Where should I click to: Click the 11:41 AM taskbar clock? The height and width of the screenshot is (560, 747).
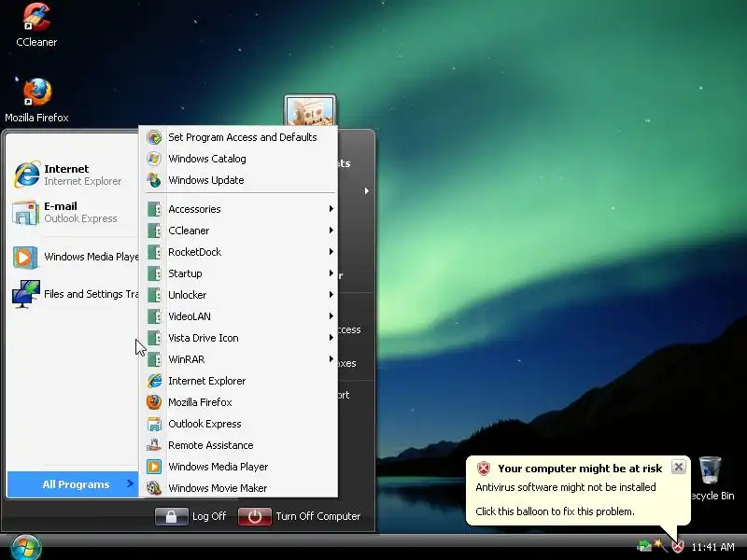tap(712, 547)
